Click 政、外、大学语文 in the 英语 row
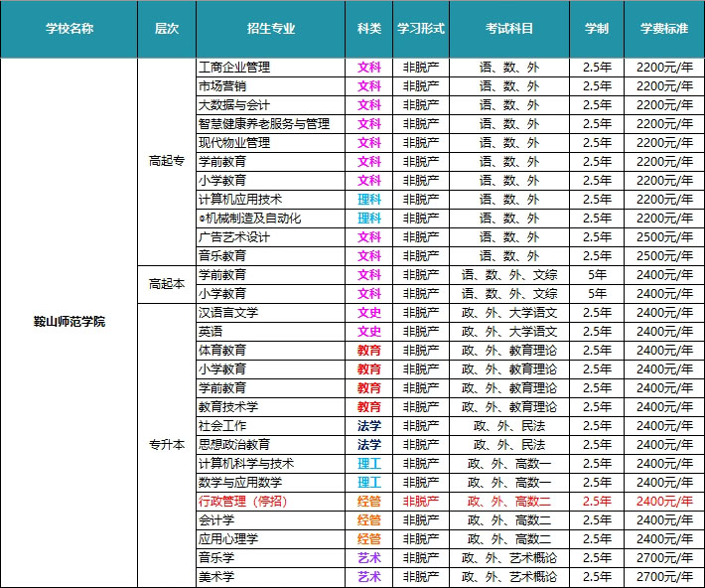This screenshot has height=588, width=705. coord(509,332)
